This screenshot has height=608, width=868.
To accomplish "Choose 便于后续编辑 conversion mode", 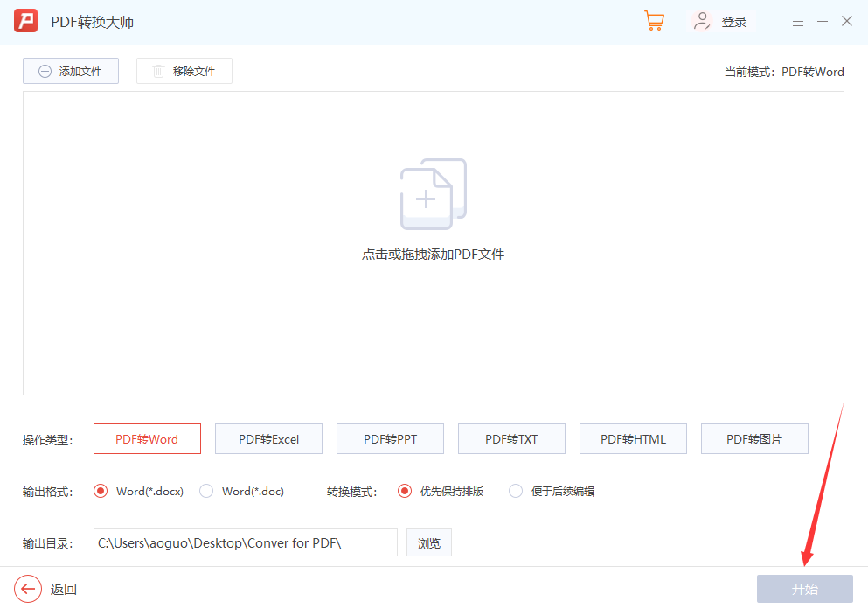I will (516, 491).
